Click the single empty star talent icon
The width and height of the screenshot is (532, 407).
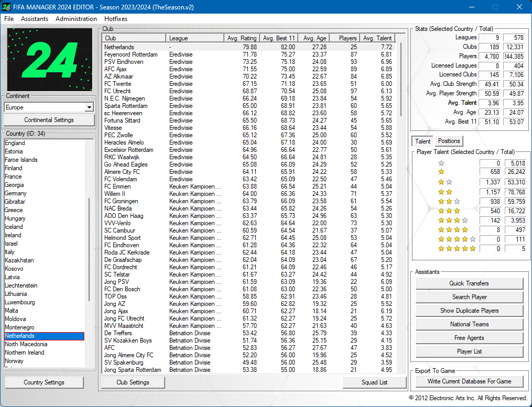point(441,163)
